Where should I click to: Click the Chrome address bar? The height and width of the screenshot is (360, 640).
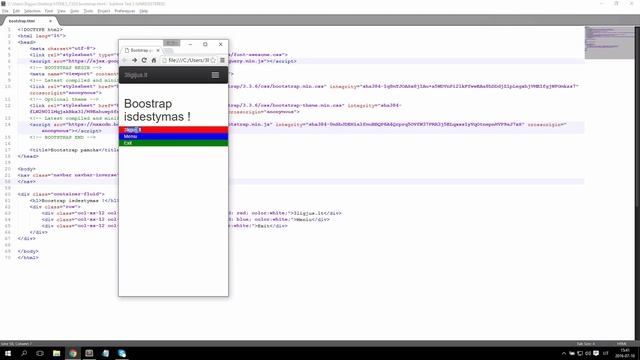188,60
